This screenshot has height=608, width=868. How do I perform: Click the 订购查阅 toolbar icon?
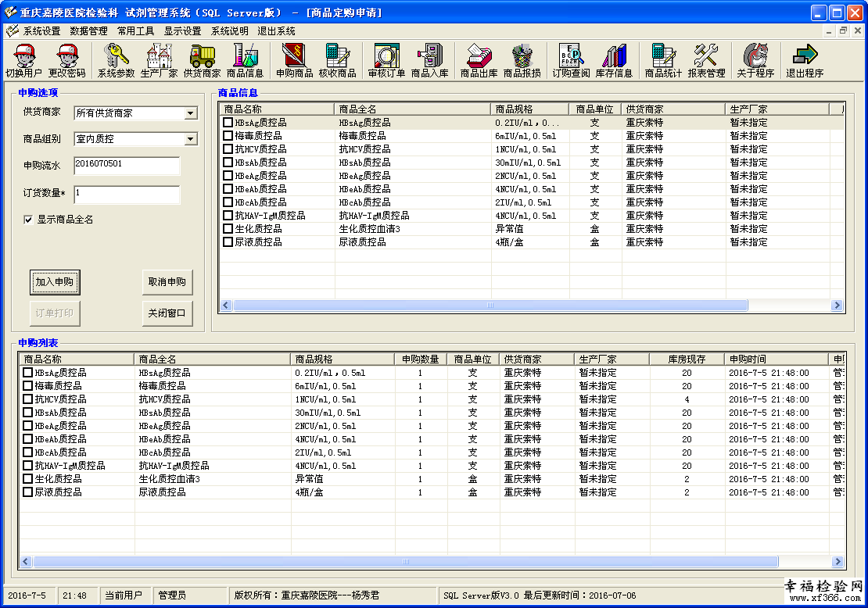572,61
